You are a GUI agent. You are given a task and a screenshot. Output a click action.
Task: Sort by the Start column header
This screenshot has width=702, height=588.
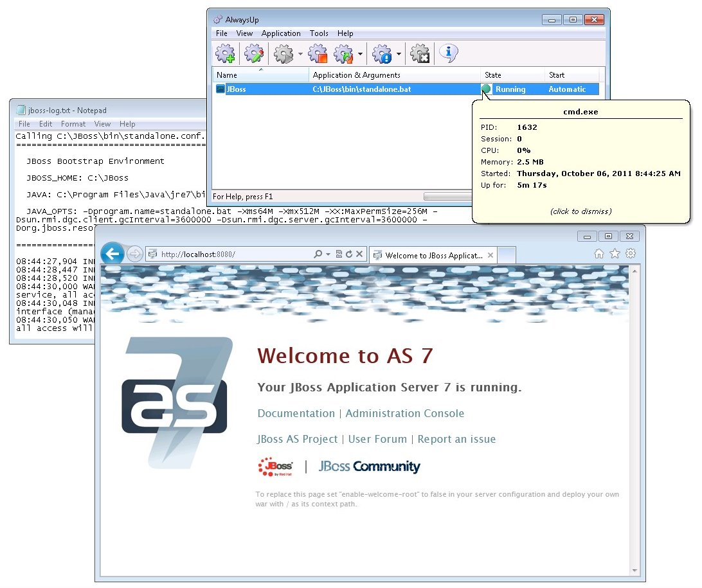[571, 75]
